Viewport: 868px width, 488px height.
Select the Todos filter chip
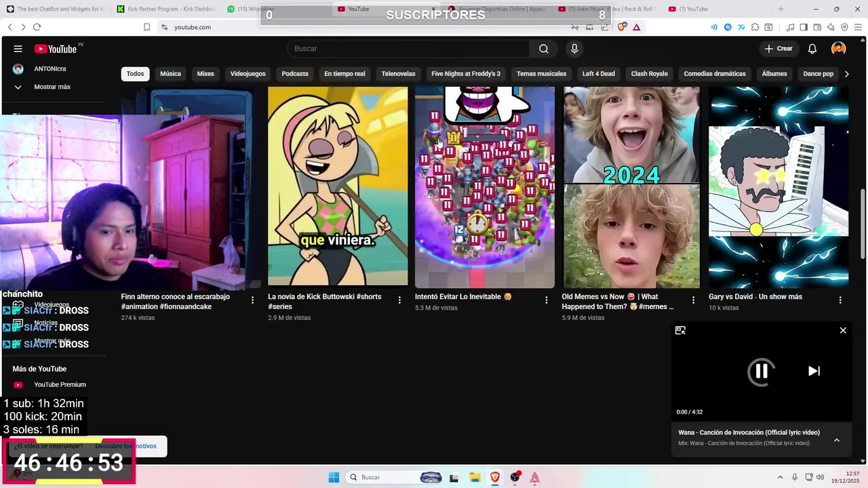(x=135, y=74)
